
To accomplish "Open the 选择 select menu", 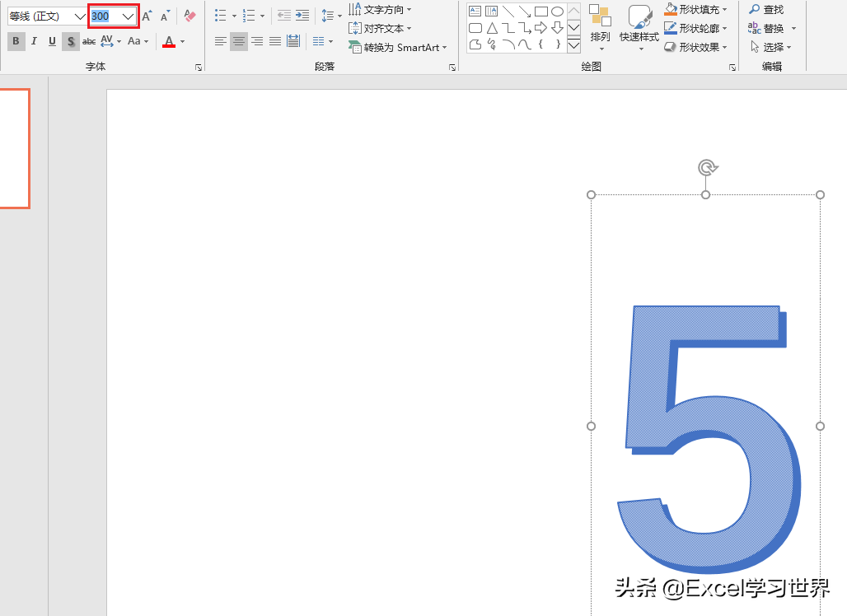I will coord(771,48).
